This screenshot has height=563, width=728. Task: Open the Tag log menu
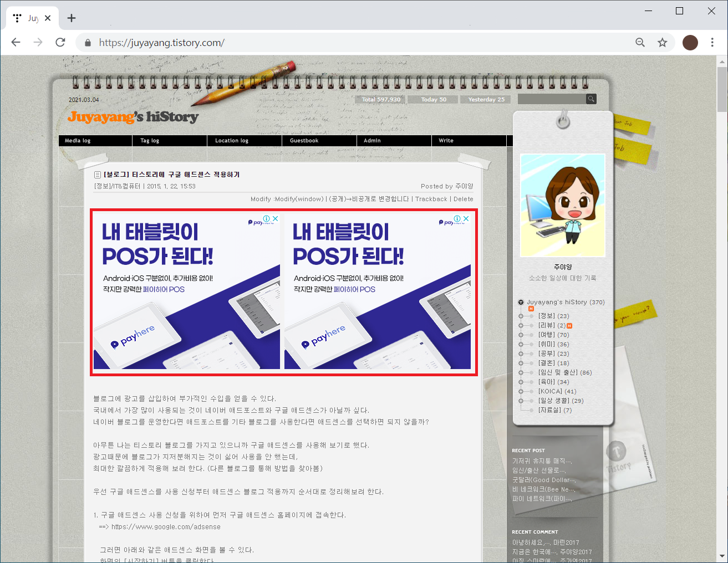pyautogui.click(x=150, y=141)
